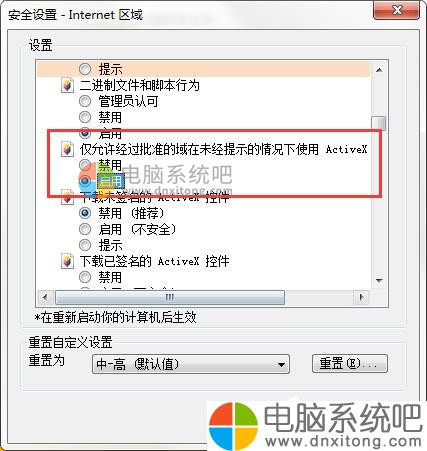Viewport: 427px width, 451px height.
Task: Click the icon beside 仅允许经过批准的域 ActiveX setting
Action: 67,149
